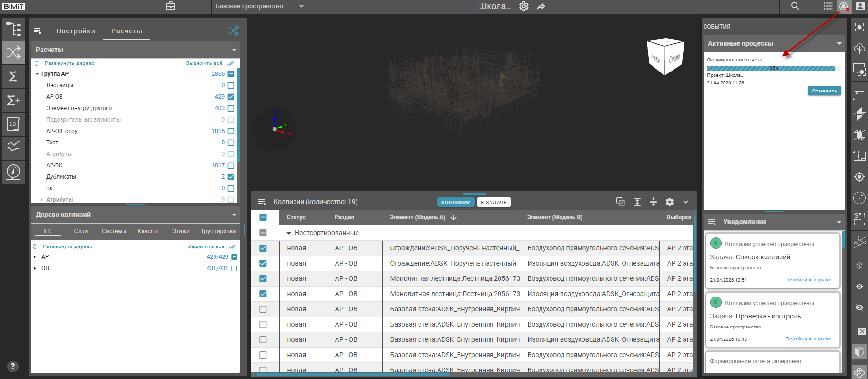Click the search magnifier in top bar
The height and width of the screenshot is (379, 868).
point(795,6)
